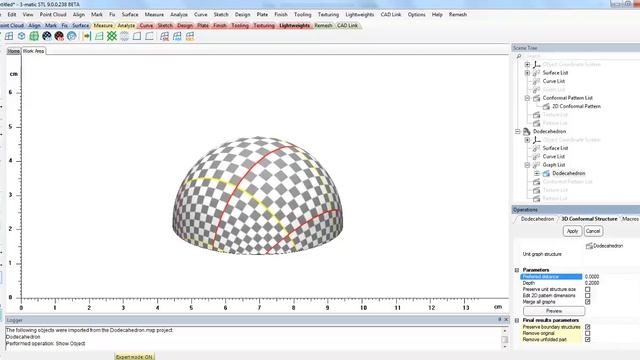Click the Scene Tree search field
The image size is (640, 360).
[581, 56]
